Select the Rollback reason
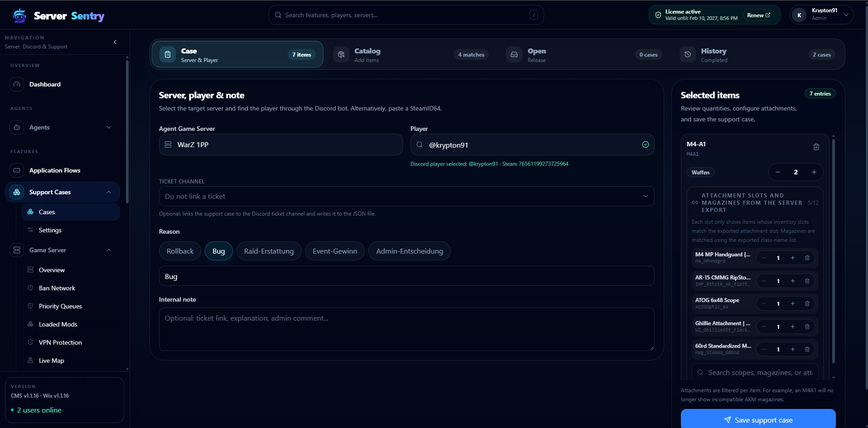The height and width of the screenshot is (428, 868). pos(180,251)
